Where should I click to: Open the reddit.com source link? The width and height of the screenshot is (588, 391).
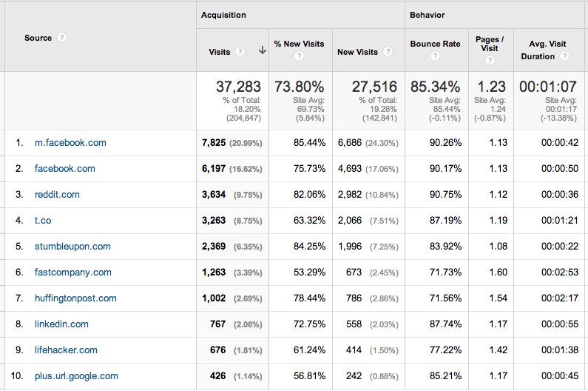[57, 195]
